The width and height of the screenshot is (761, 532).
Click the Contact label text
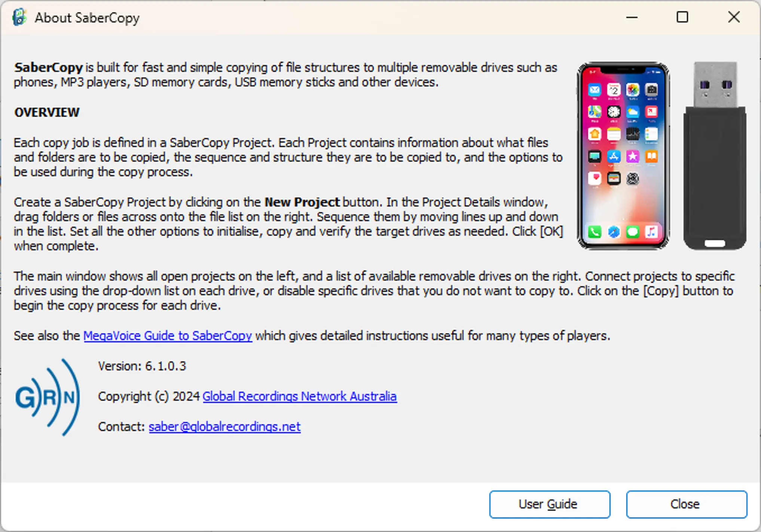coord(121,426)
